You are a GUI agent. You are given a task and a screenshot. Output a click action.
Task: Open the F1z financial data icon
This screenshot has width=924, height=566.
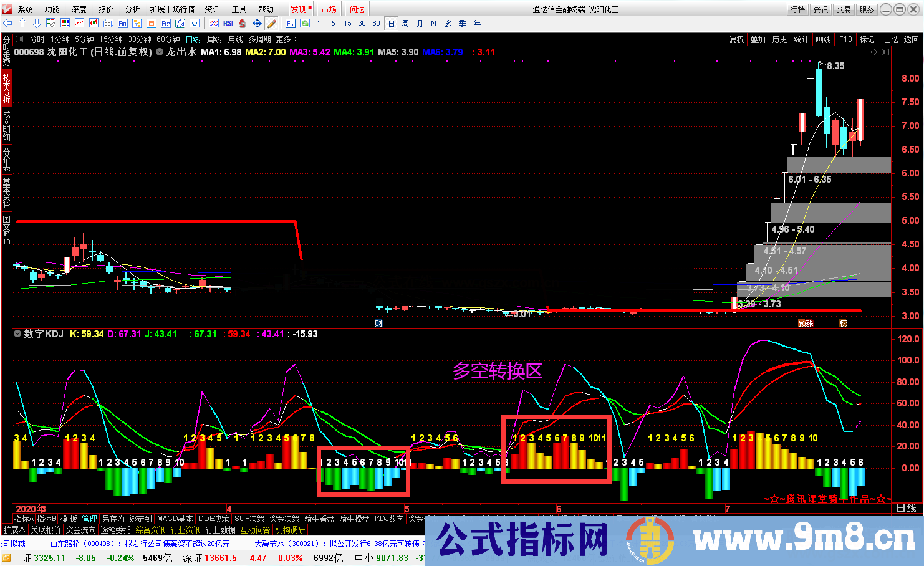[165, 23]
